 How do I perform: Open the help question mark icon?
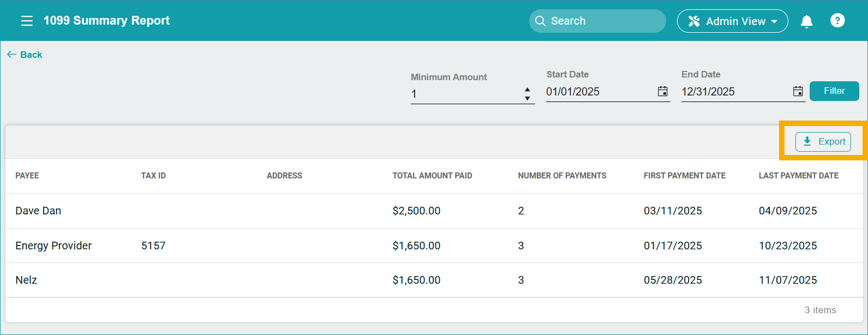(x=837, y=21)
